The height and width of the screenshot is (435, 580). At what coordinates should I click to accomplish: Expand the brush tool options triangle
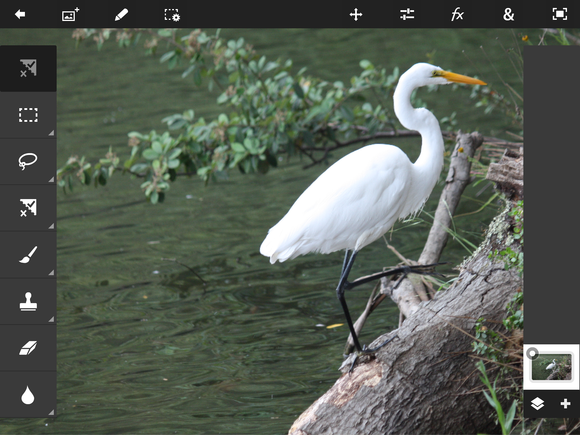point(51,273)
